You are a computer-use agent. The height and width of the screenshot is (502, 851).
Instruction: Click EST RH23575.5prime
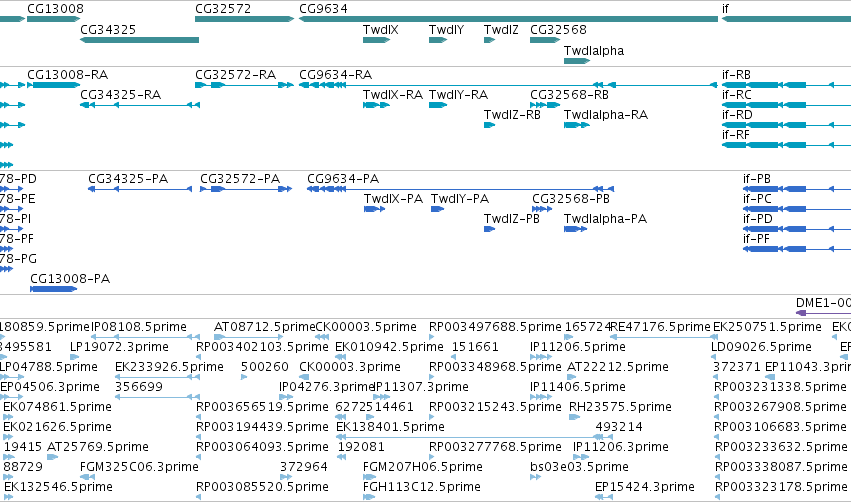(575, 417)
